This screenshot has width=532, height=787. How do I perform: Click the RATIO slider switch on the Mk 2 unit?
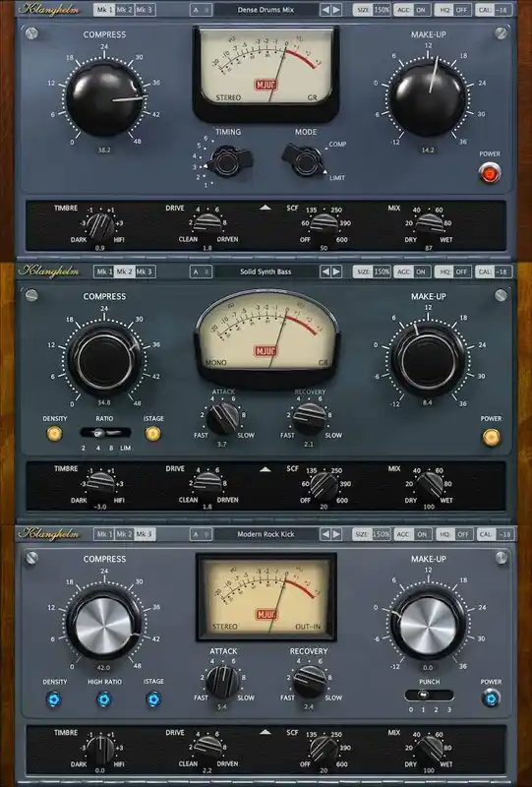tap(105, 433)
